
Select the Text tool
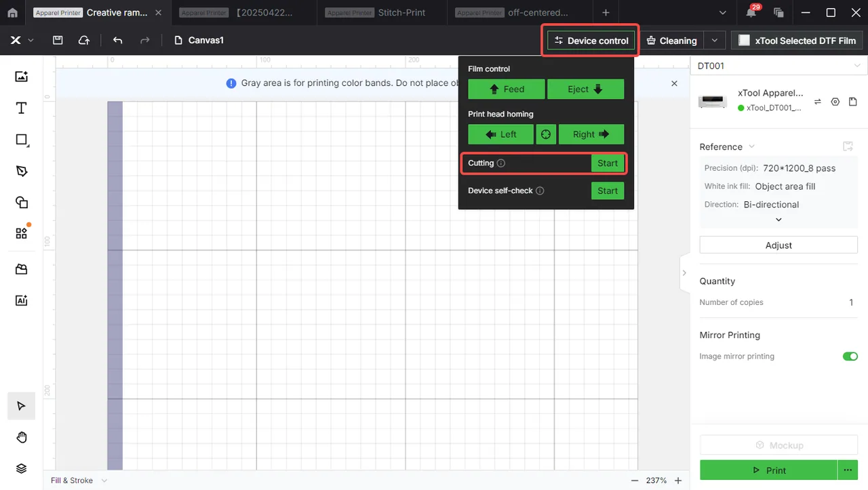coord(22,108)
